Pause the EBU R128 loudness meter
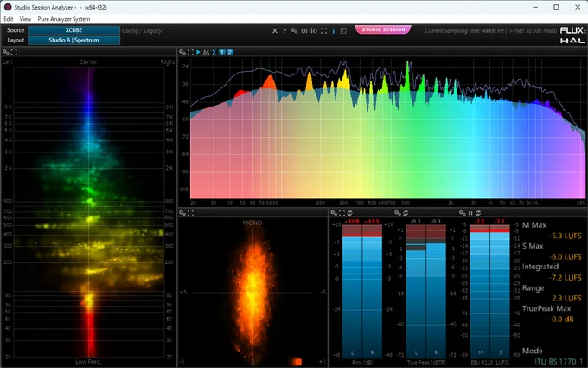588x368 pixels. tap(470, 213)
